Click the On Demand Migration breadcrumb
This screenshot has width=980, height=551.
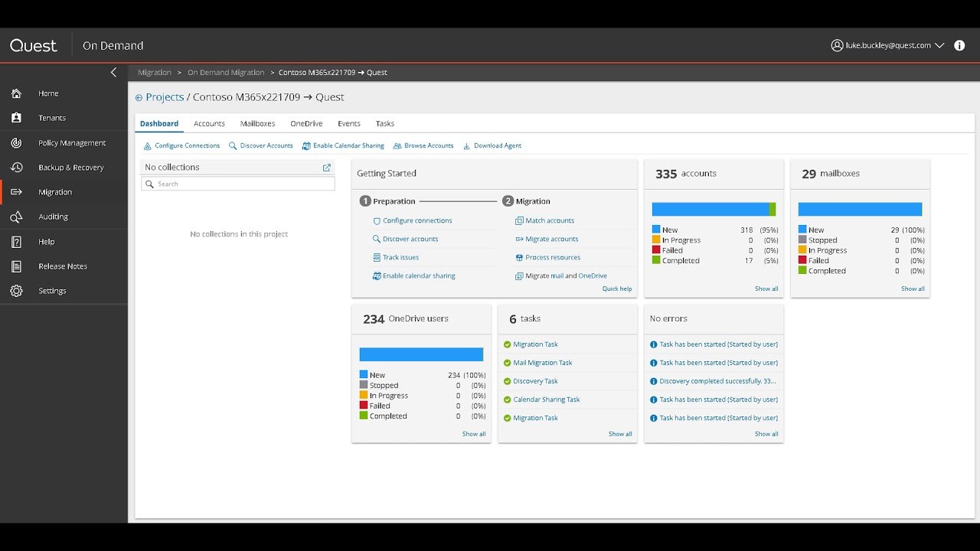pos(226,73)
